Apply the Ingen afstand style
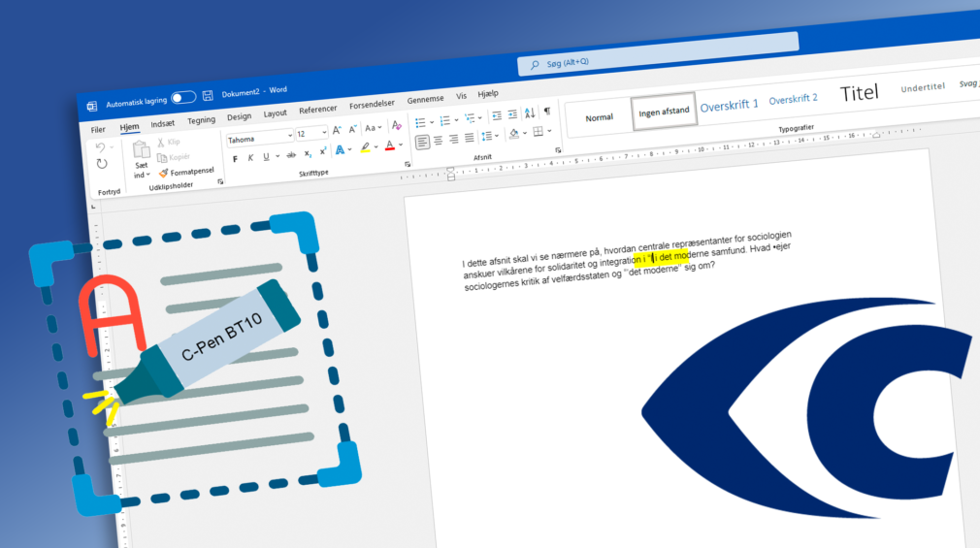 coord(664,112)
